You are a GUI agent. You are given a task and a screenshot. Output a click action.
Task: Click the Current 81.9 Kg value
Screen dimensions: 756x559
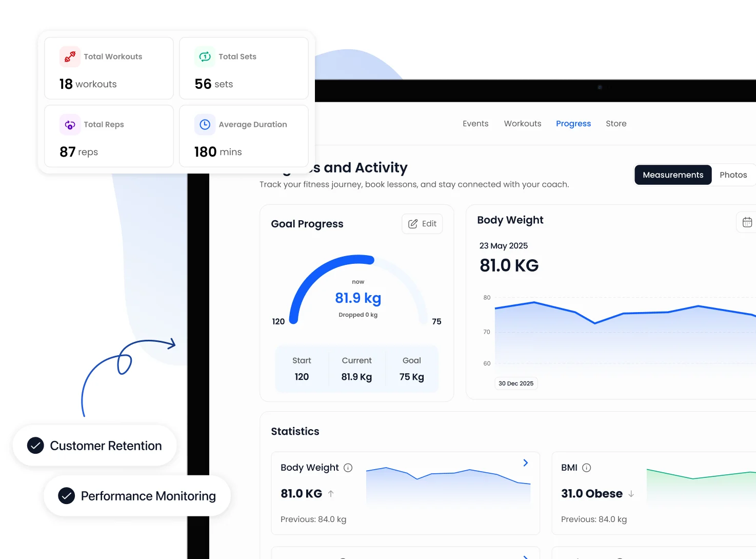[356, 377]
